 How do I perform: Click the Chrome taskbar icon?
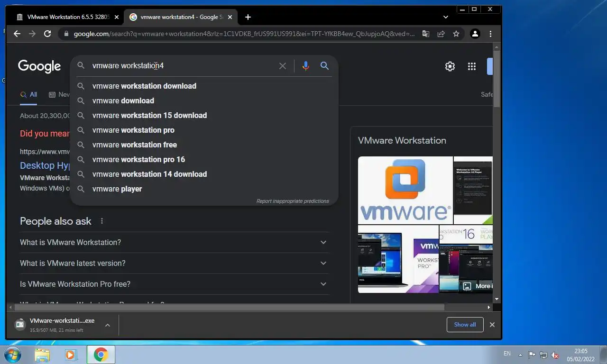[101, 355]
